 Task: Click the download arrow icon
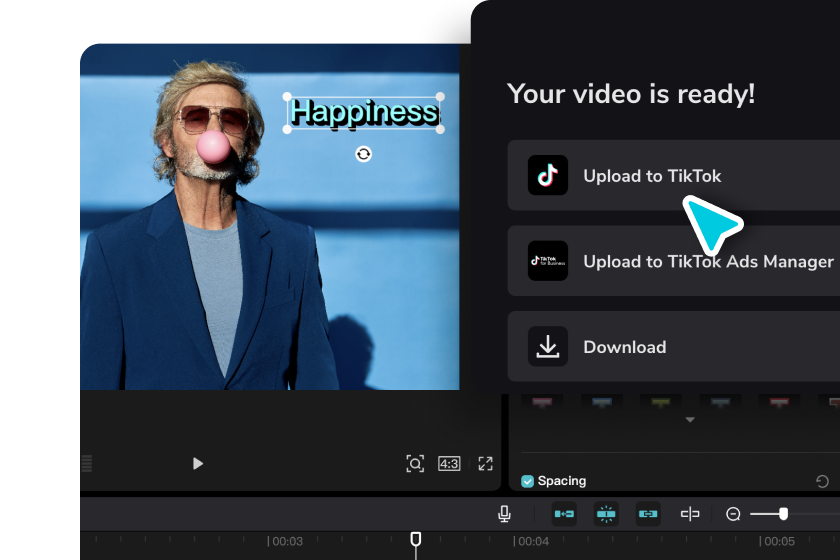pos(548,347)
